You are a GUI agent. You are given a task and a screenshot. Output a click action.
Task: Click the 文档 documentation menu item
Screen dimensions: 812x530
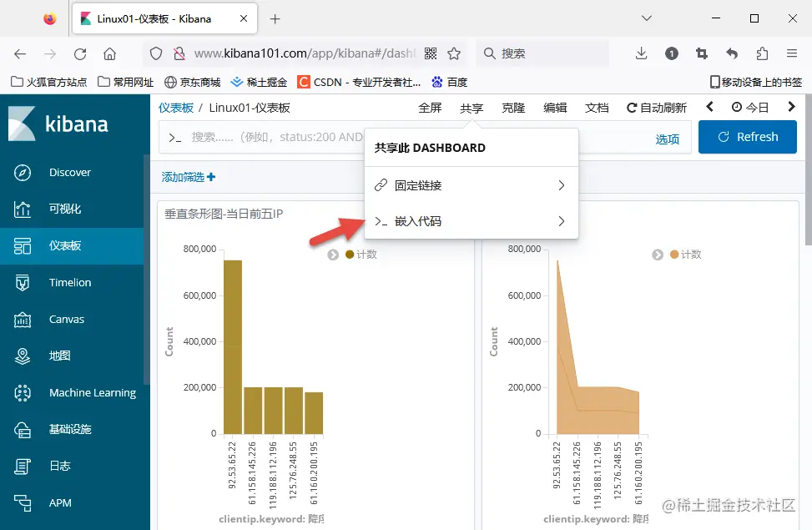click(597, 108)
